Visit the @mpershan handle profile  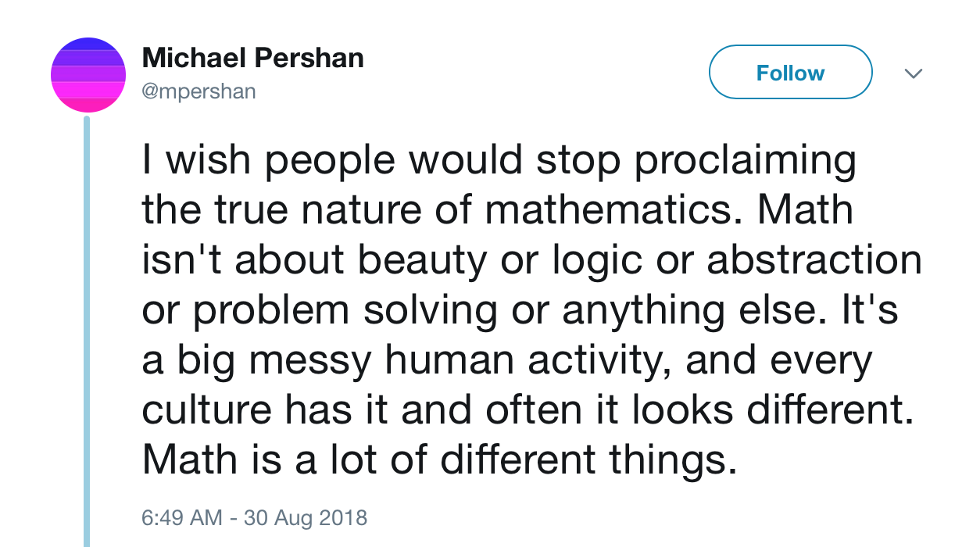[199, 91]
